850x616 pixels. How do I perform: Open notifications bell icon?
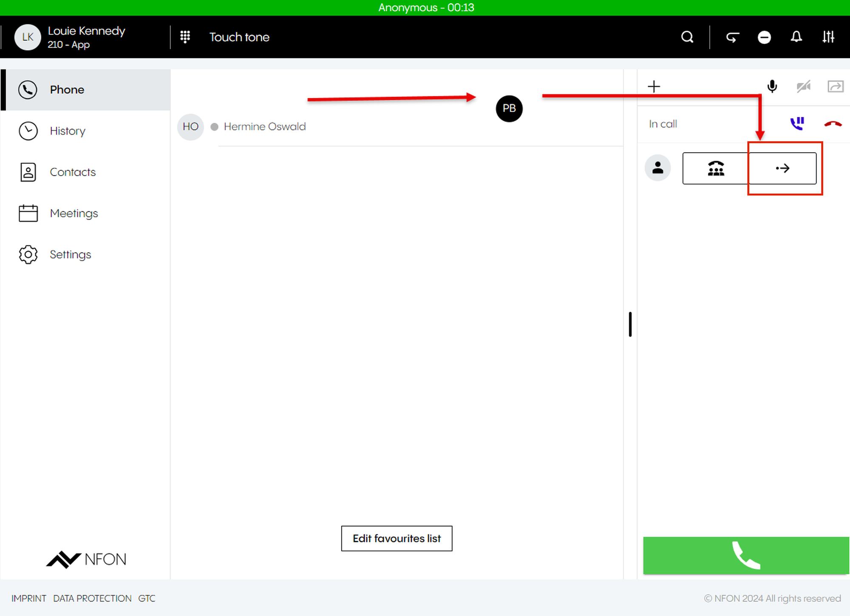point(796,37)
